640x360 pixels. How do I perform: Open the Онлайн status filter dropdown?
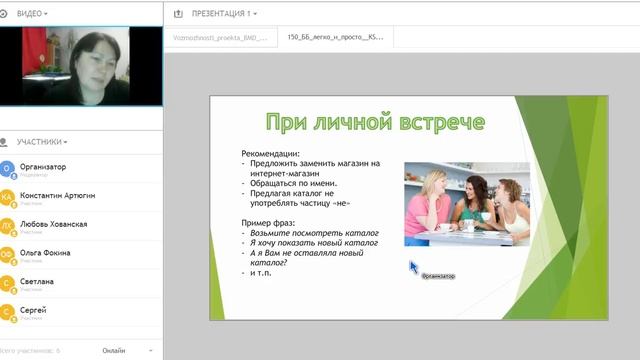pos(127,351)
